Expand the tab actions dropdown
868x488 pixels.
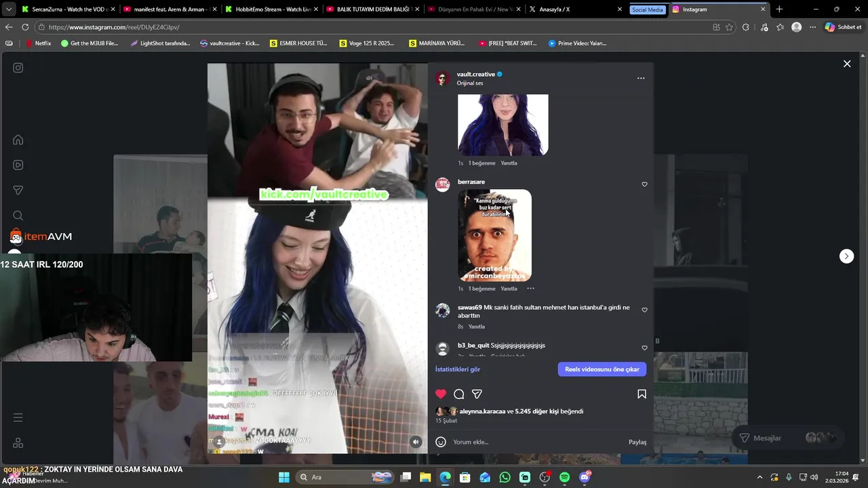tap(8, 9)
